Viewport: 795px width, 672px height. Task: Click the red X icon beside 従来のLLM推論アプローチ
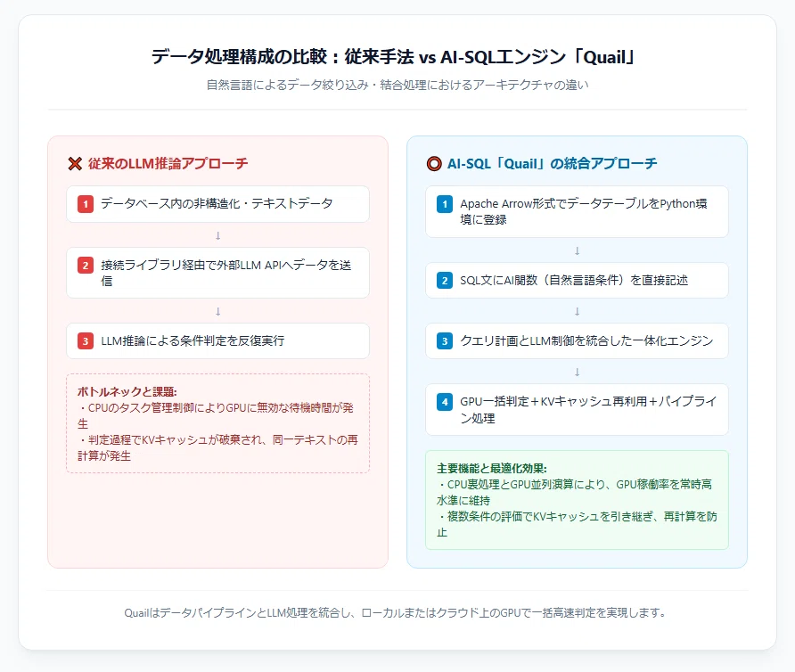point(75,164)
